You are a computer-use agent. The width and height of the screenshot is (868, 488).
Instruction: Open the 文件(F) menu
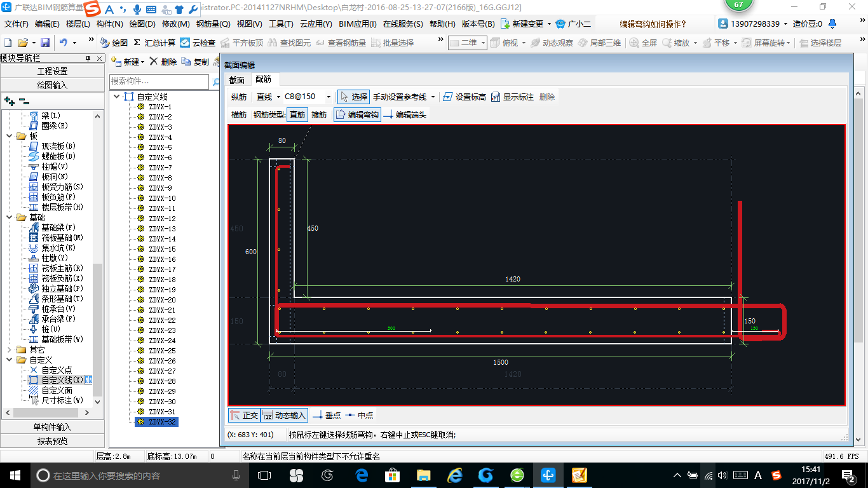17,24
